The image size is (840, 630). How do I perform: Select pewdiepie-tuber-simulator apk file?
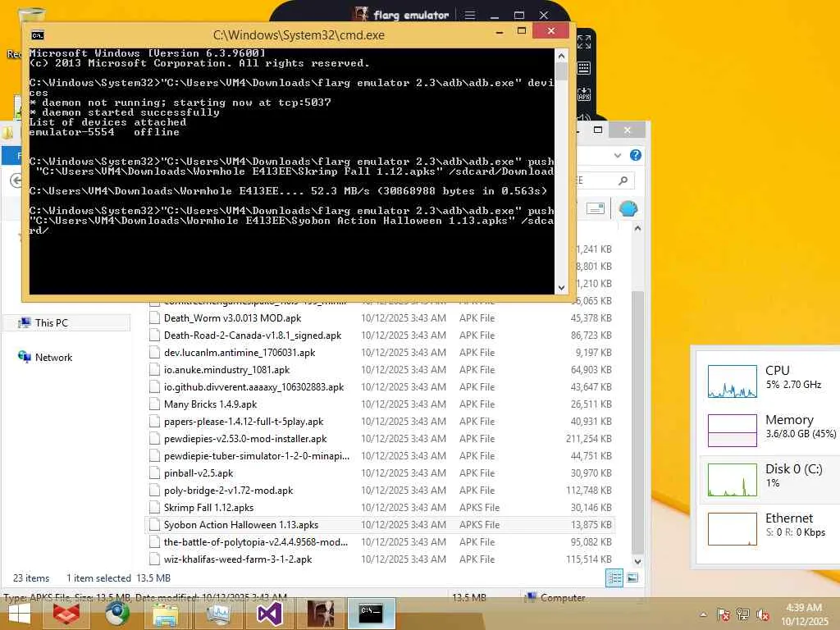[x=257, y=456]
